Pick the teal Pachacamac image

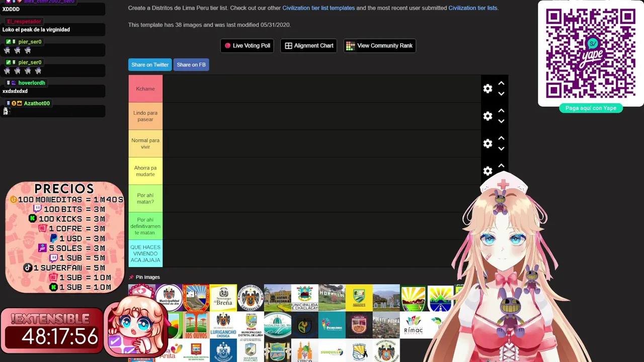point(332,325)
